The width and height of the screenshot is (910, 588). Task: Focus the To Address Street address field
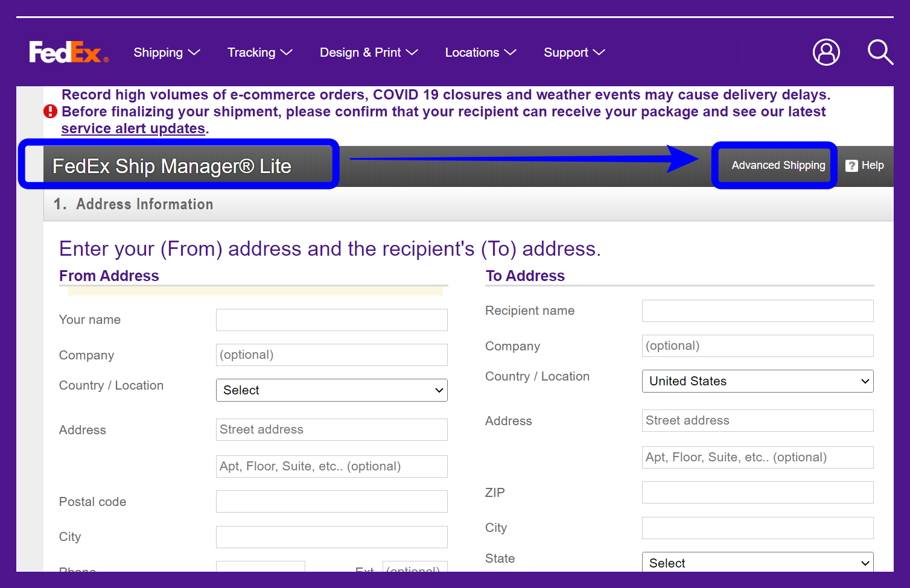click(758, 420)
